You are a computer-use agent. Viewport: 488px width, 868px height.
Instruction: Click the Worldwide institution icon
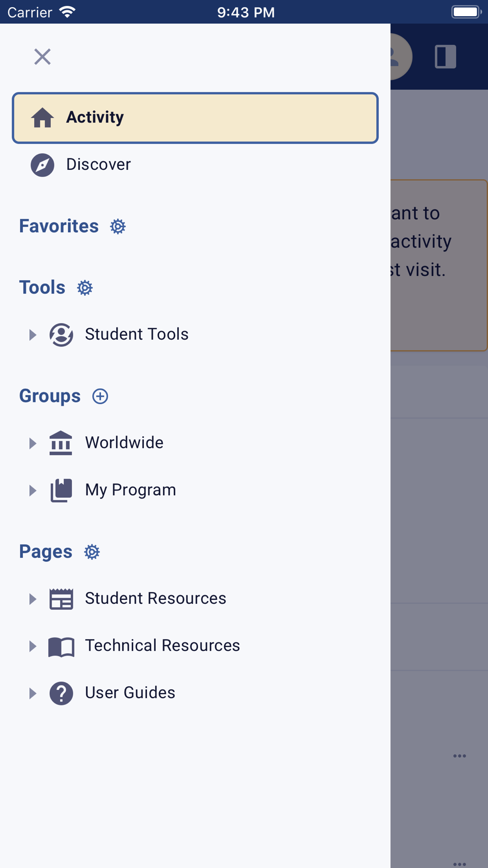(x=61, y=443)
